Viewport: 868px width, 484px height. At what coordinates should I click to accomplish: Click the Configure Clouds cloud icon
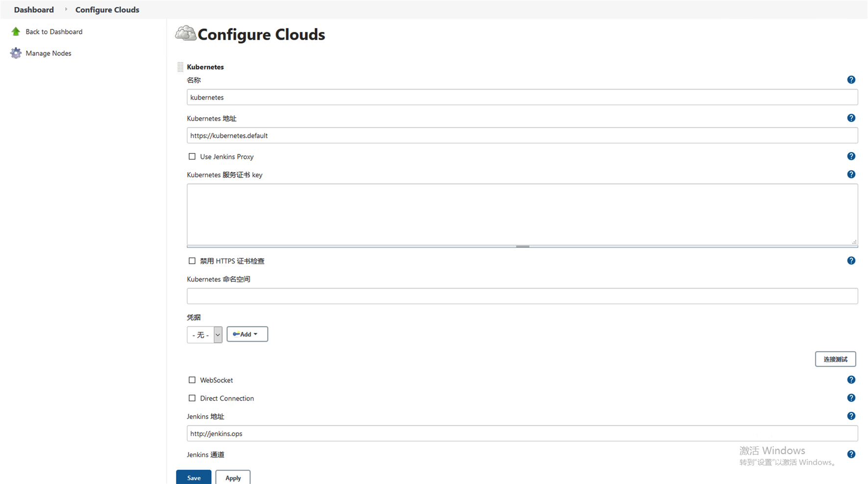[186, 33]
